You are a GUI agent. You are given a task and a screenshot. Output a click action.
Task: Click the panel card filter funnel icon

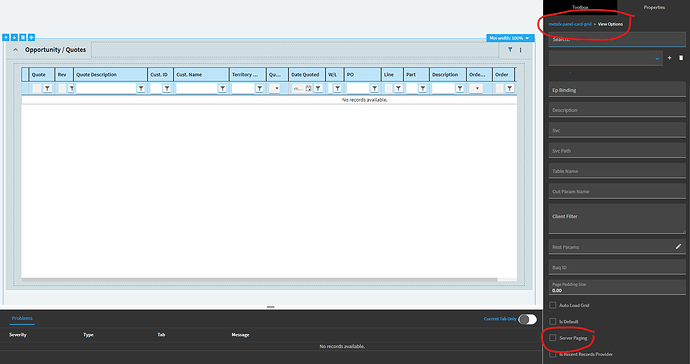510,50
